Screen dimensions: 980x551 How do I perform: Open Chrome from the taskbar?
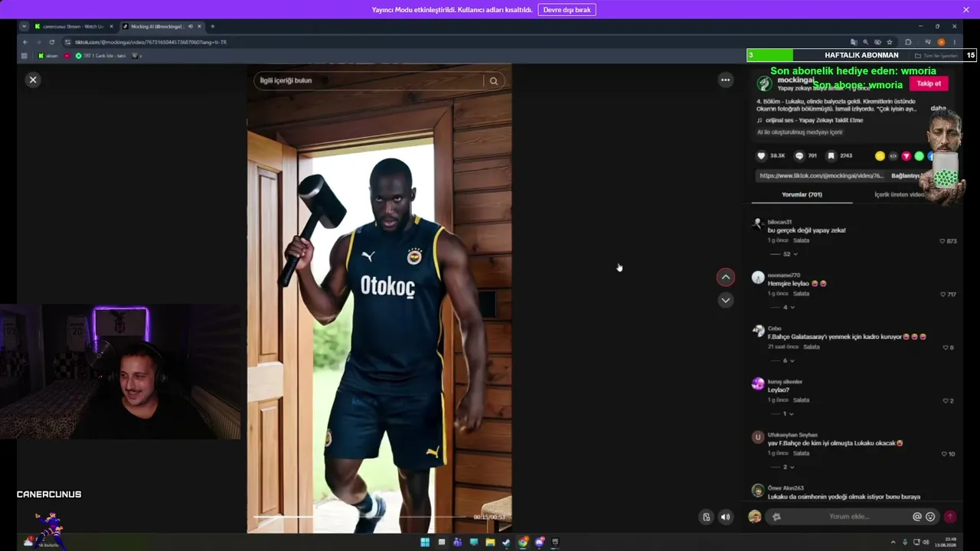pyautogui.click(x=523, y=543)
